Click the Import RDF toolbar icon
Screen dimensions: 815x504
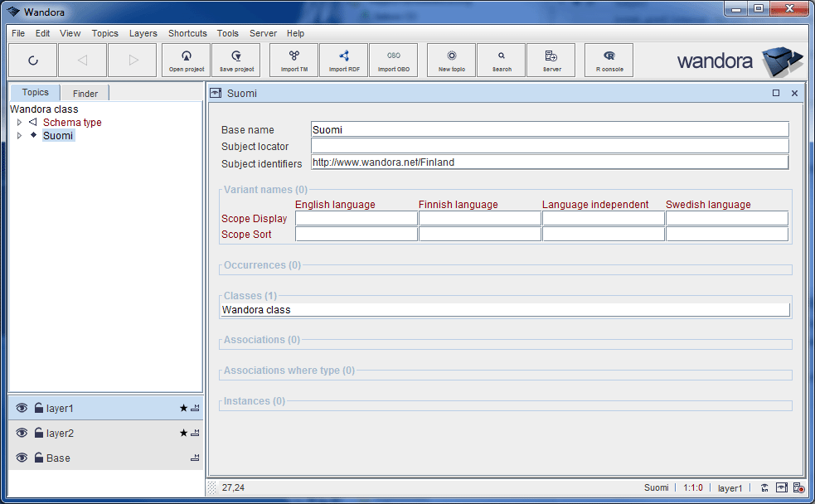pos(343,60)
